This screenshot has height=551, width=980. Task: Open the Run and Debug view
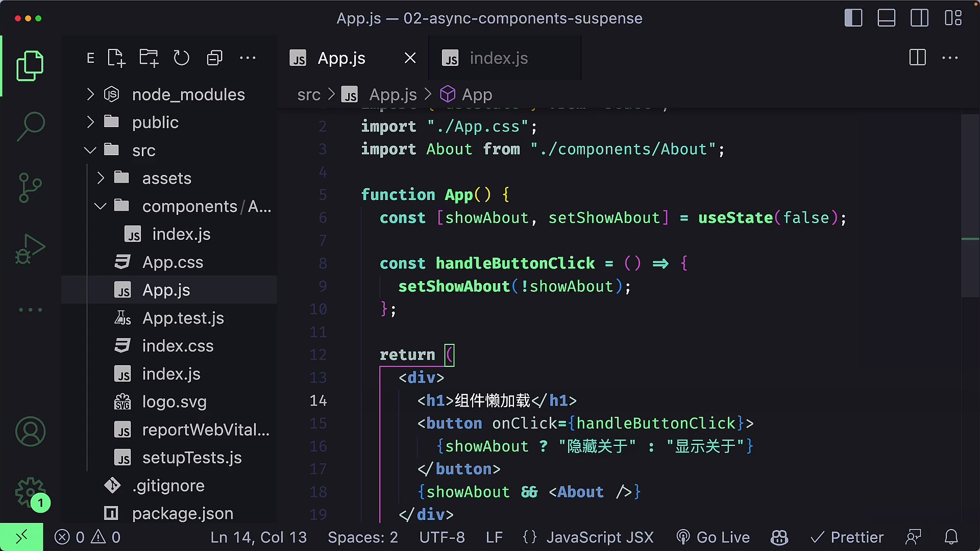click(30, 248)
